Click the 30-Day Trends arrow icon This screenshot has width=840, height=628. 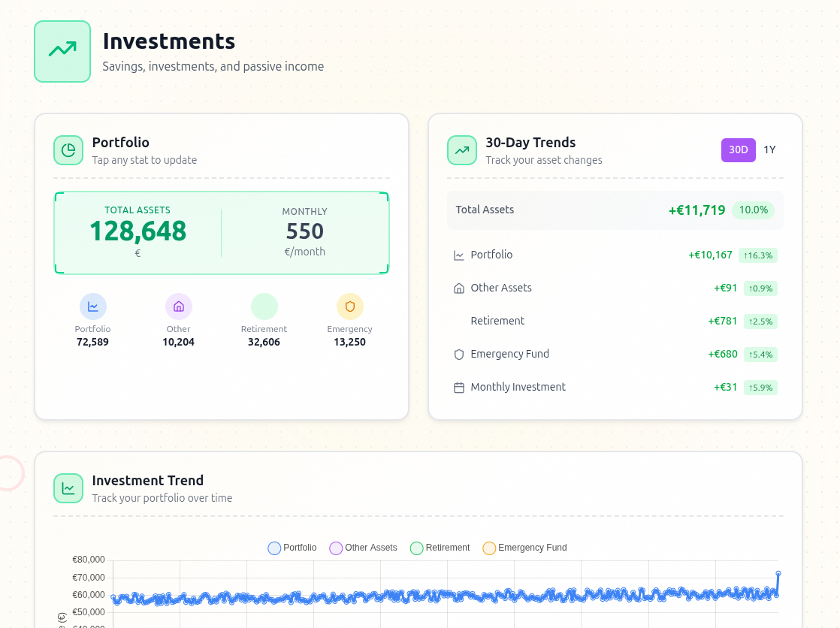click(x=462, y=150)
